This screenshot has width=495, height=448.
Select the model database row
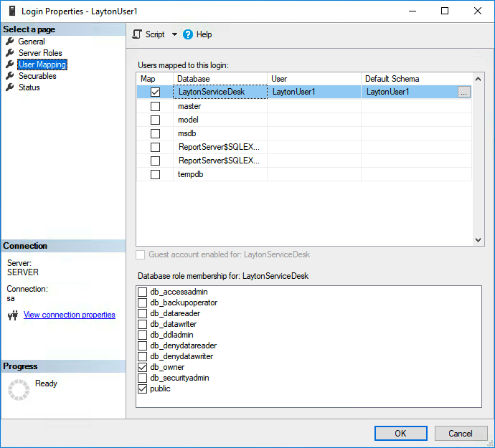304,120
